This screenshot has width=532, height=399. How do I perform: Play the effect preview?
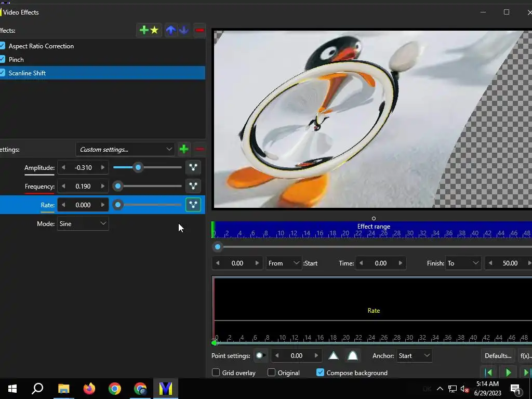coord(508,373)
